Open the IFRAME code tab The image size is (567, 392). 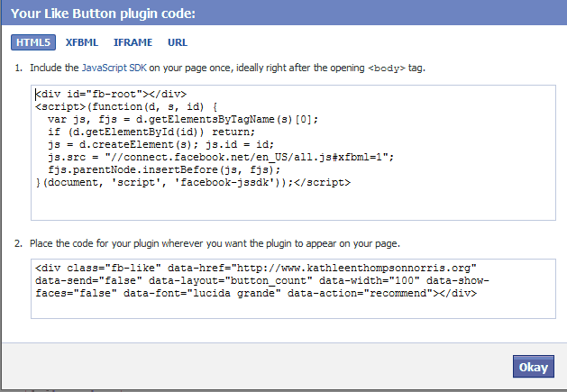tap(133, 42)
